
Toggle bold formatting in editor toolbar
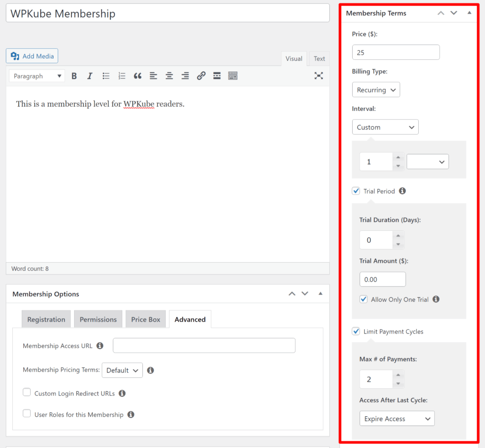74,76
